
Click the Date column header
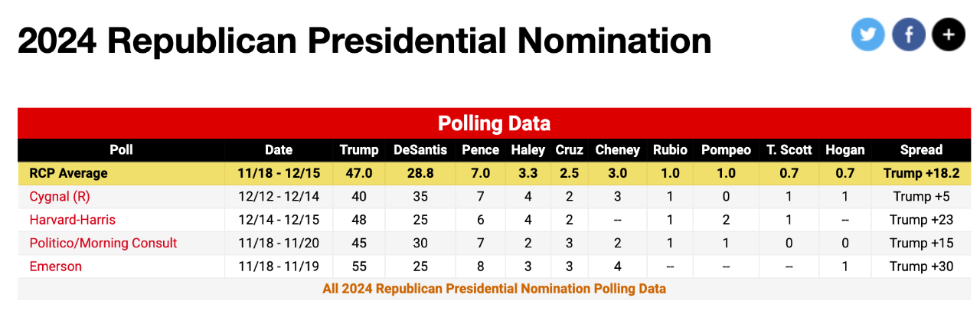pos(279,150)
